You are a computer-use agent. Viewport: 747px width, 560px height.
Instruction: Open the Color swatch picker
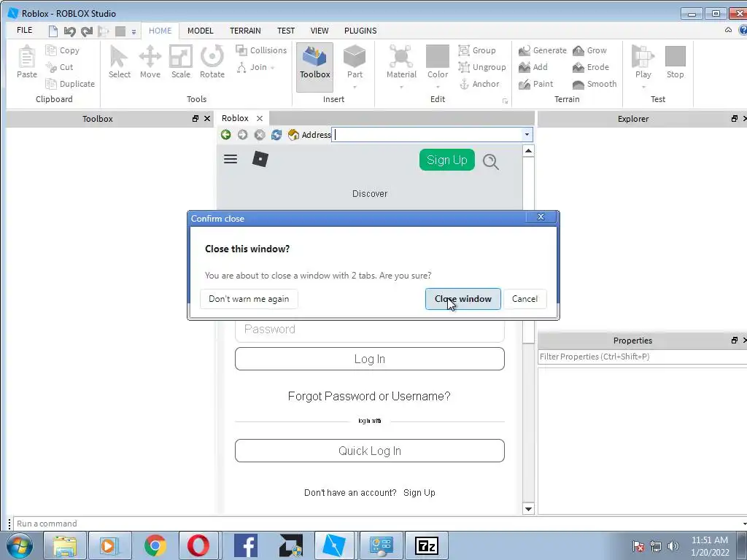[438, 61]
